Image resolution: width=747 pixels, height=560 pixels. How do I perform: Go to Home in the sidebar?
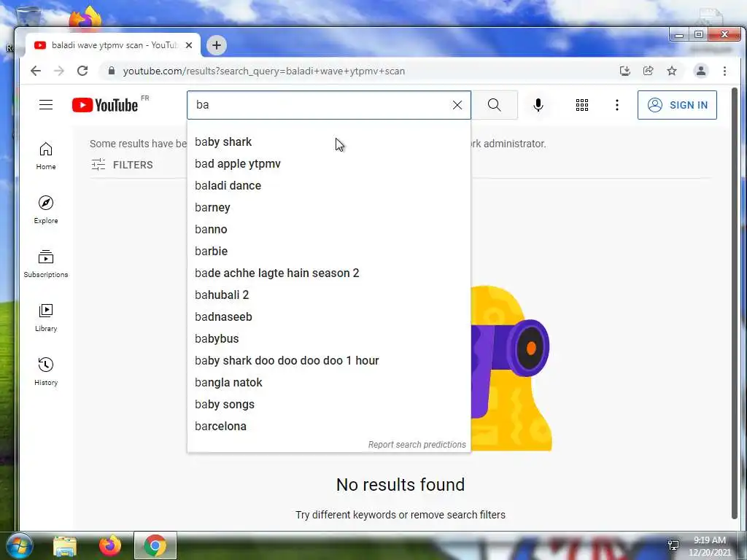[46, 156]
